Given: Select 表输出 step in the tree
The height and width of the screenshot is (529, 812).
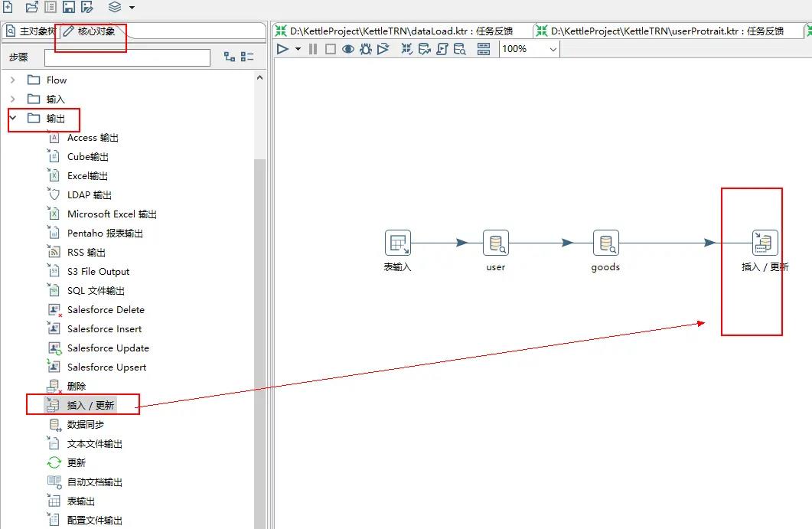Looking at the screenshot, I should (x=80, y=501).
